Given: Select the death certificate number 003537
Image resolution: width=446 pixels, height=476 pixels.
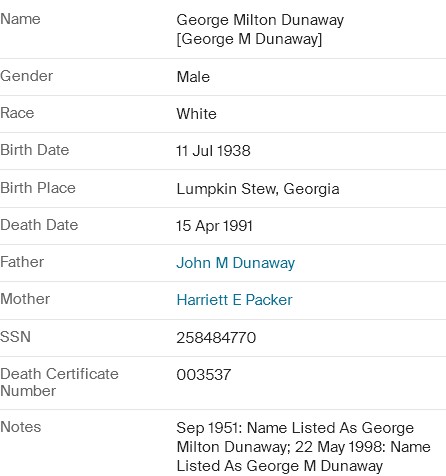Looking at the screenshot, I should 204,375.
